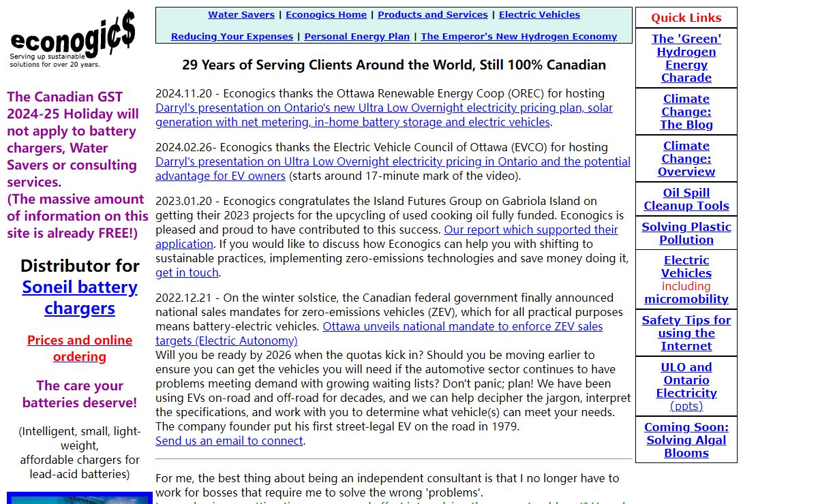818x504 pixels.
Task: Click the Quick Links header text
Action: pyautogui.click(x=686, y=18)
